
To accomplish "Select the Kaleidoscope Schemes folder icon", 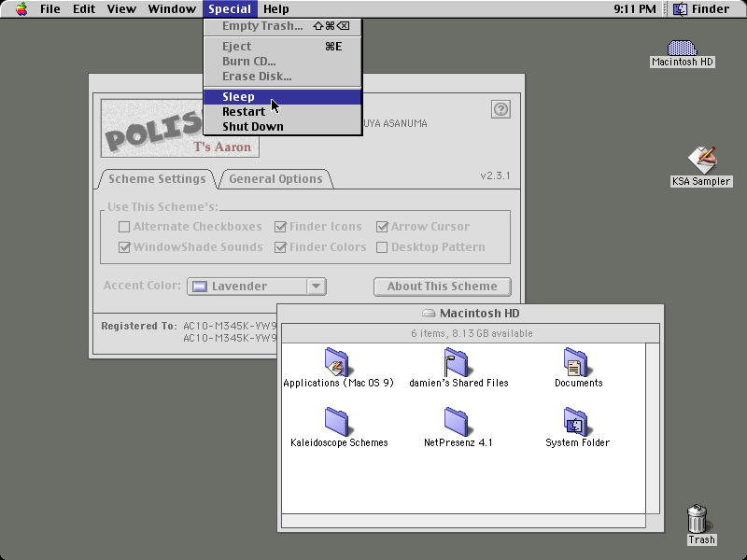I will point(337,422).
